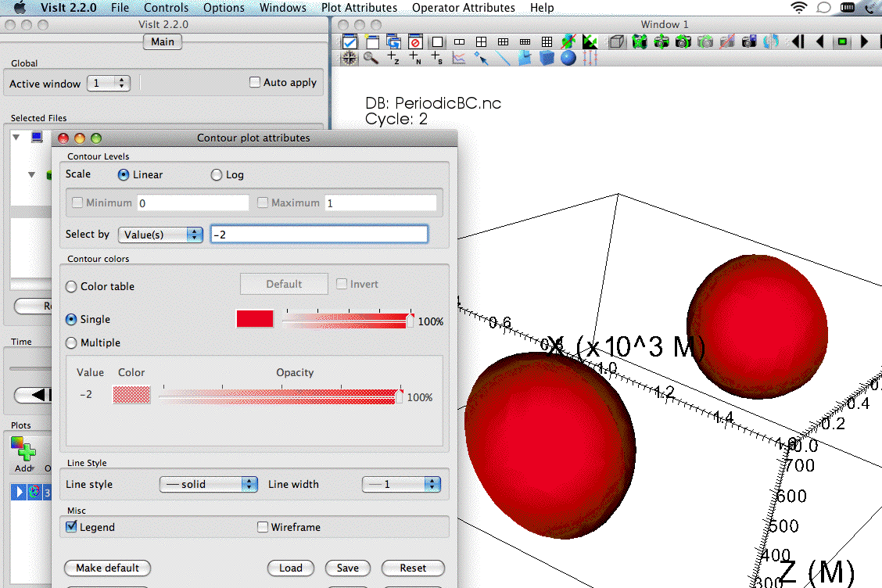Enable the Auto apply checkbox
This screenshot has height=588, width=882.
pos(255,82)
